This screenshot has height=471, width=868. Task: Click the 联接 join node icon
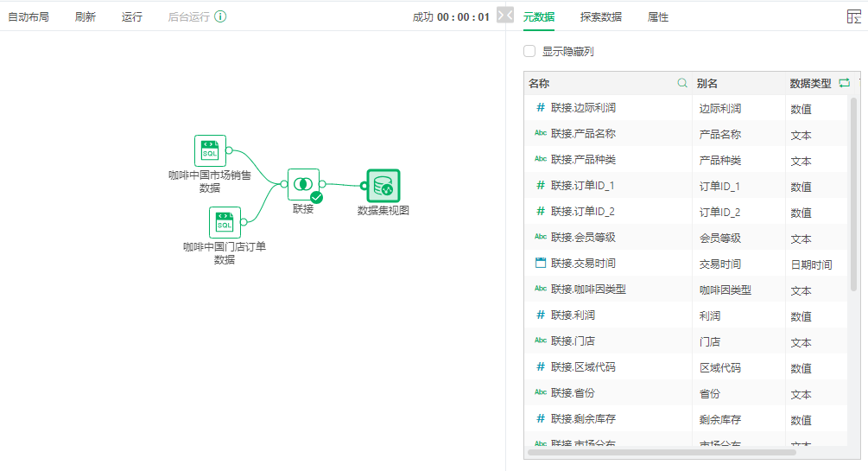point(303,184)
